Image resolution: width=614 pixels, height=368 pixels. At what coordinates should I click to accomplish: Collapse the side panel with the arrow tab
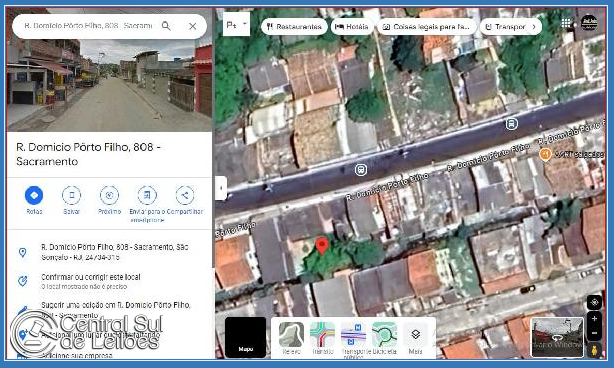pyautogui.click(x=221, y=188)
